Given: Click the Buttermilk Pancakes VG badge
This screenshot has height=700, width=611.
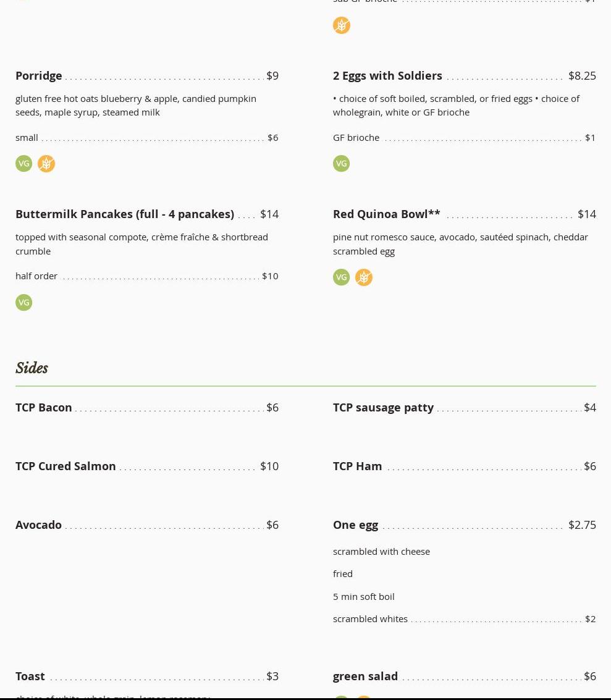Looking at the screenshot, I should click(23, 302).
